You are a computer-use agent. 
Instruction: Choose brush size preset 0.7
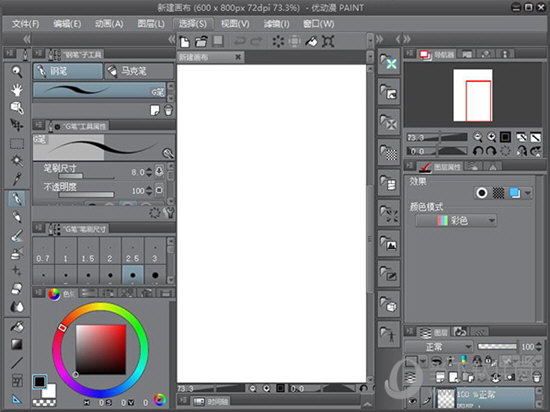tap(43, 251)
